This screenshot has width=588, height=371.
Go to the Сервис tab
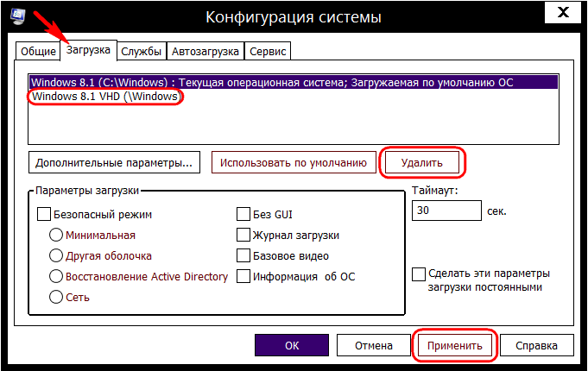(x=268, y=51)
